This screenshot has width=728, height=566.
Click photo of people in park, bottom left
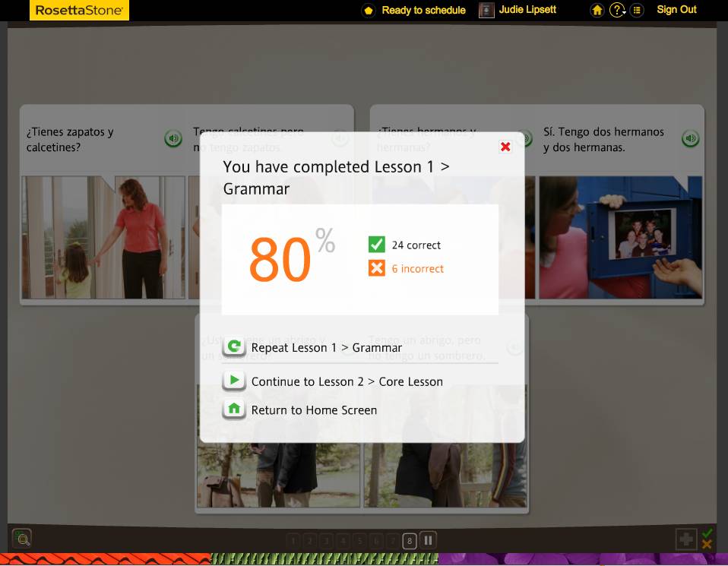(x=279, y=475)
